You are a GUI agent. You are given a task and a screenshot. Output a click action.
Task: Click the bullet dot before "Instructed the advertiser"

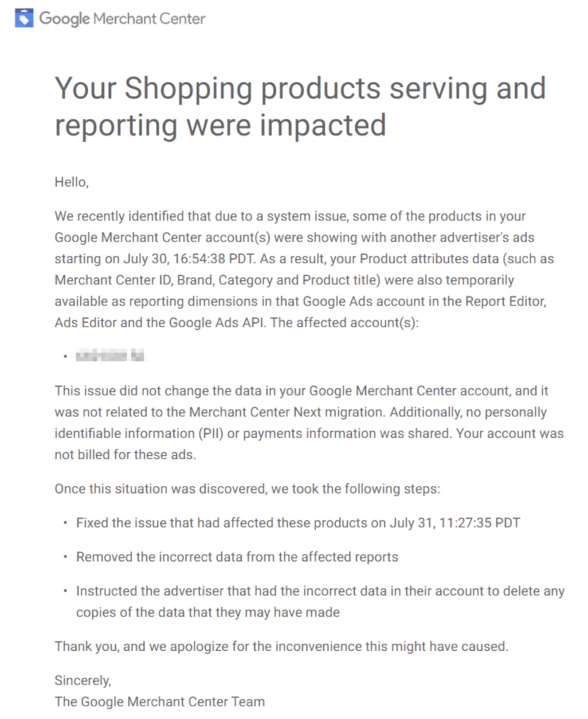click(65, 592)
